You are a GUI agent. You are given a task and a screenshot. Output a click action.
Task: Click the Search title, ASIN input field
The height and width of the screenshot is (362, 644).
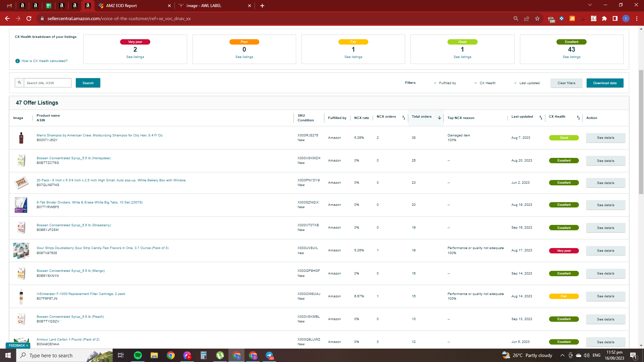(47, 83)
